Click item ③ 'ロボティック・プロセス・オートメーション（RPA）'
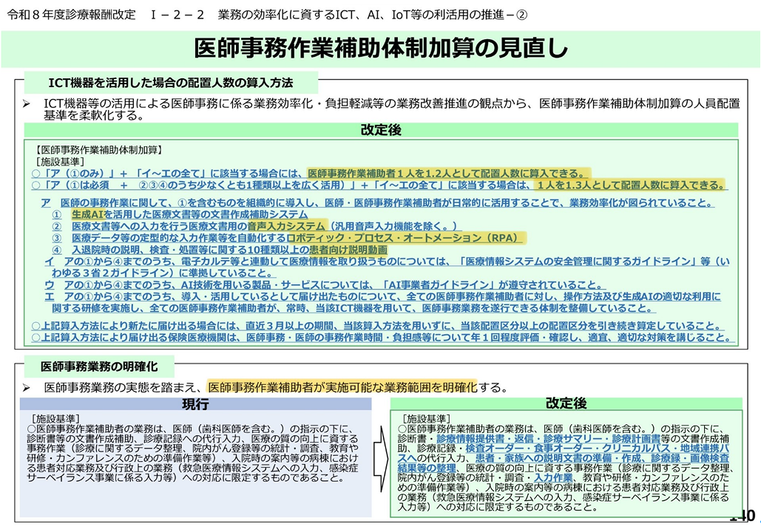The height and width of the screenshot is (532, 761). [406, 238]
